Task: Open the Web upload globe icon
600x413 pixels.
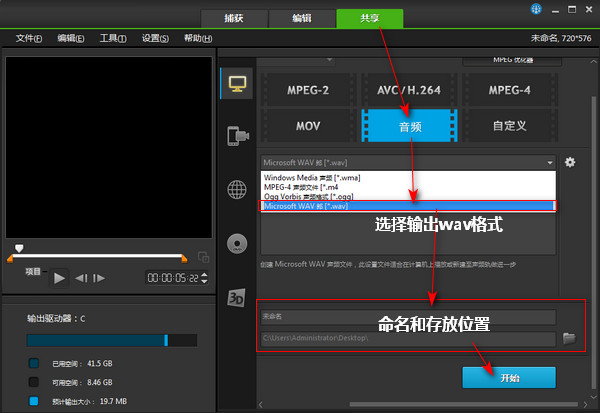Action: [x=237, y=189]
